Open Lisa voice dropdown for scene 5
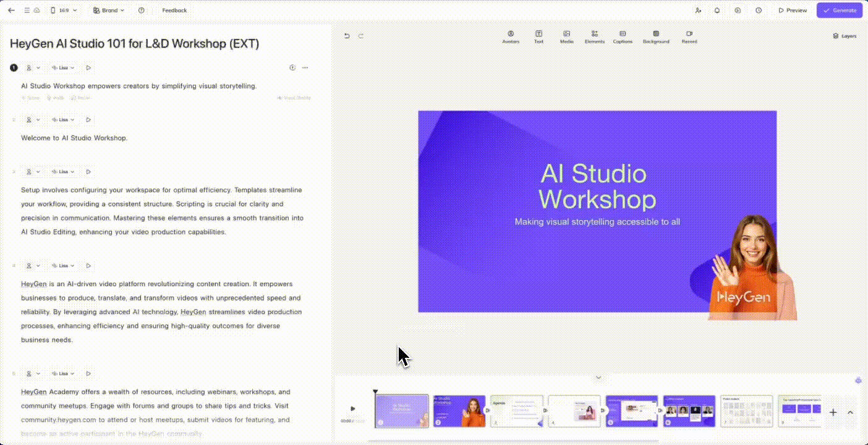 (63, 373)
